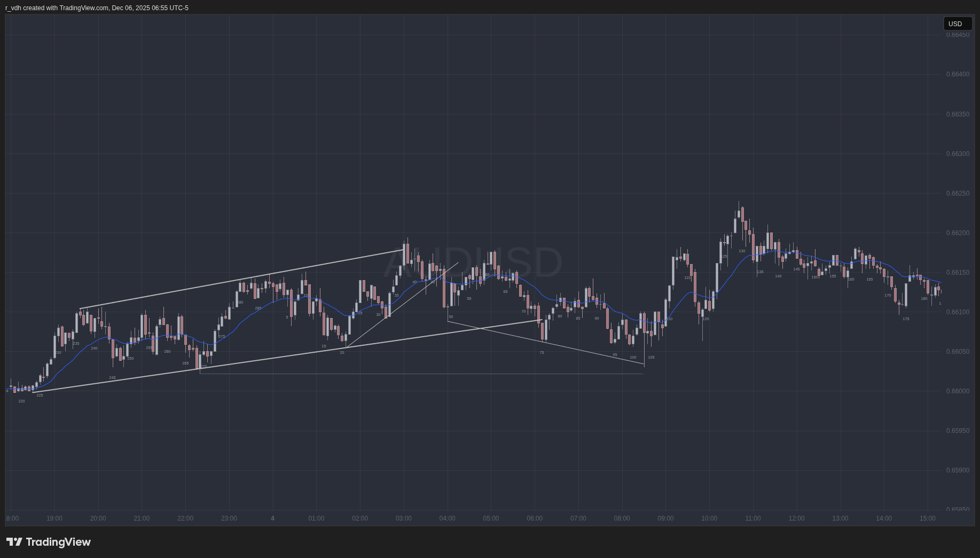Open the USD currency selector
Viewport: 980px width, 558px height.
click(x=957, y=24)
